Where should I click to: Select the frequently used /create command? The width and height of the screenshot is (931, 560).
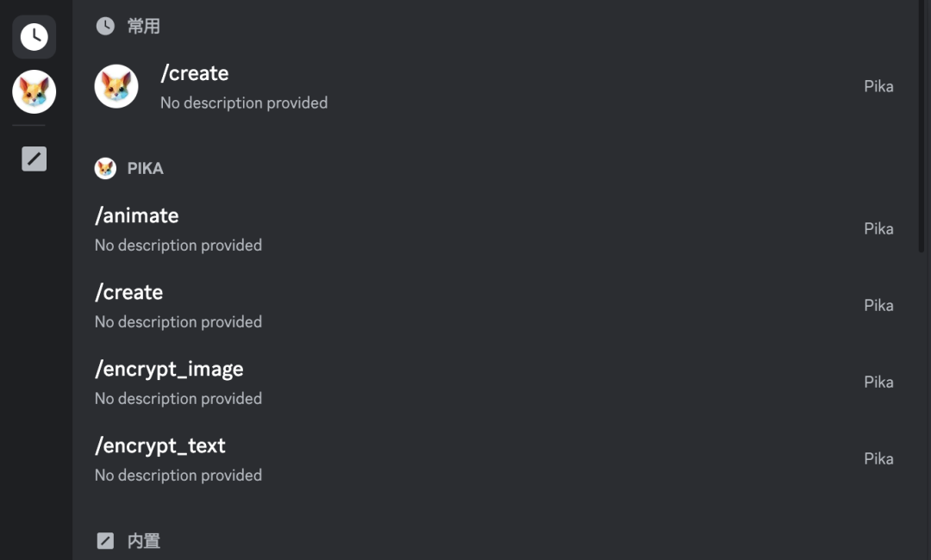195,73
